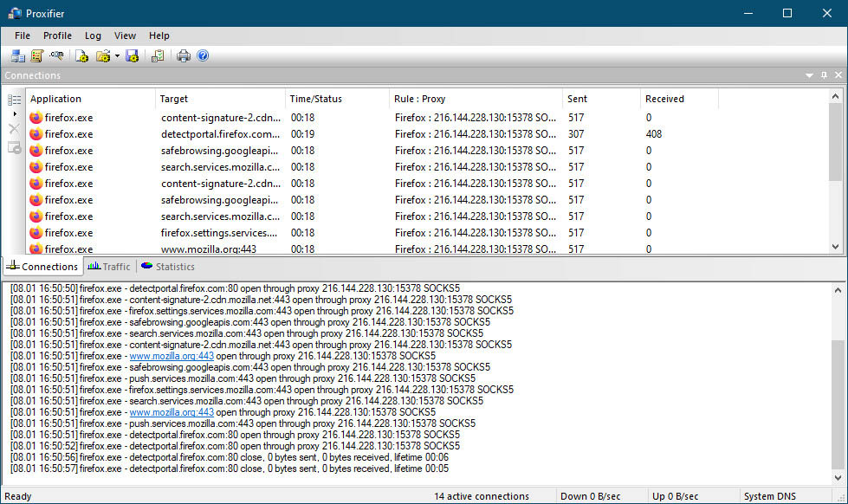848x504 pixels.
Task: Sort by Rule : Proxy column header
Action: click(476, 99)
